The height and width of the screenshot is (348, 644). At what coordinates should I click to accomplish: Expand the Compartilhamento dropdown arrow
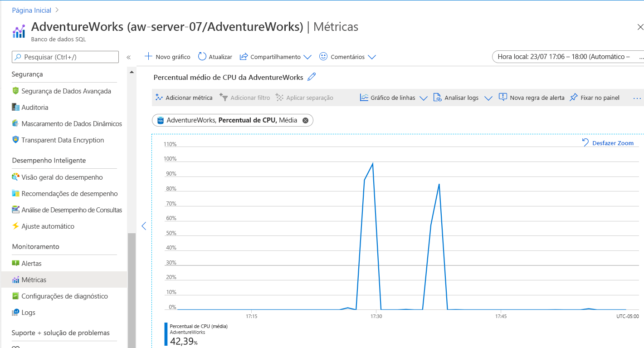[307, 57]
